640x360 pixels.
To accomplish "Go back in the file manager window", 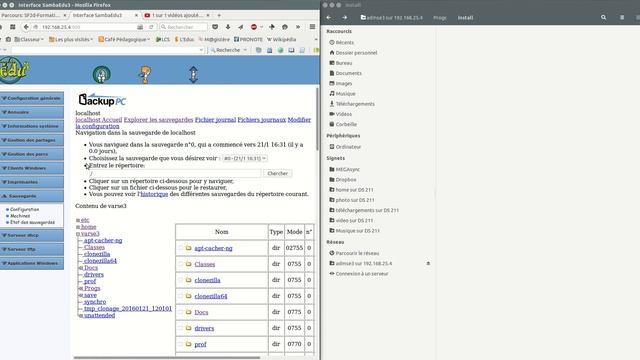I will click(329, 18).
